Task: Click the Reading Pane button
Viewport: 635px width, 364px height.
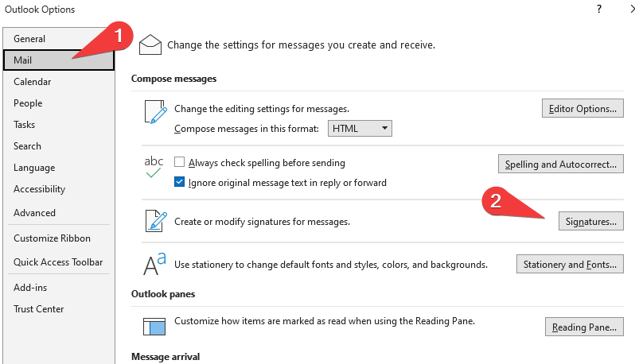Action: (583, 327)
